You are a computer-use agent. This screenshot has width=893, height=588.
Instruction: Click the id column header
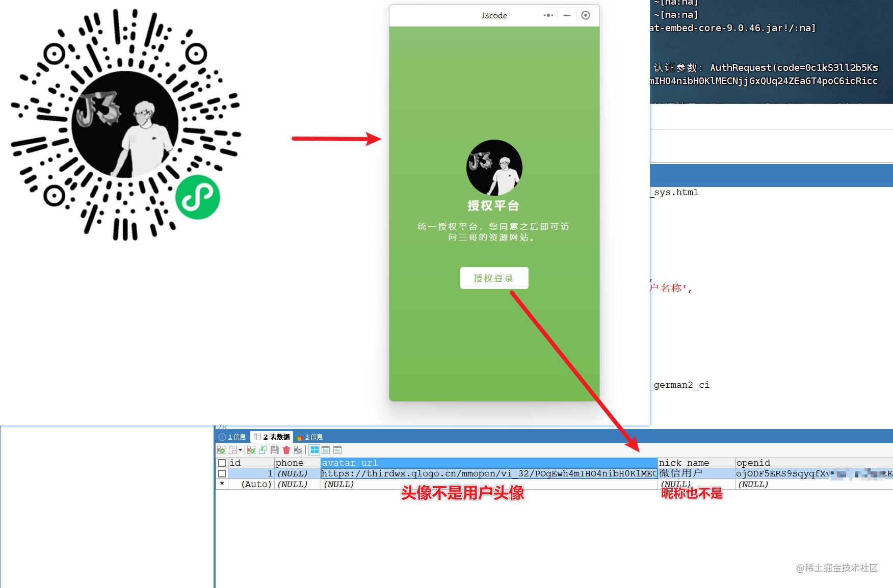pos(251,463)
